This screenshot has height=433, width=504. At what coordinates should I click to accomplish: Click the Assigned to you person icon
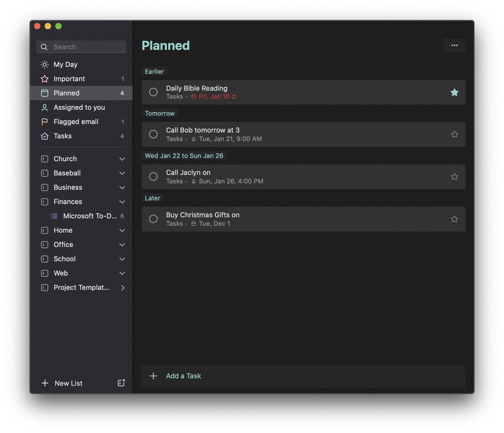pos(45,107)
